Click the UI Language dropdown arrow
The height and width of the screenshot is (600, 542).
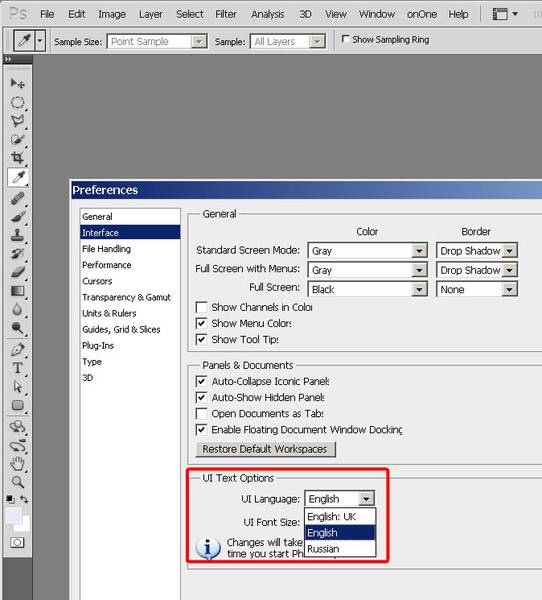[x=366, y=499]
